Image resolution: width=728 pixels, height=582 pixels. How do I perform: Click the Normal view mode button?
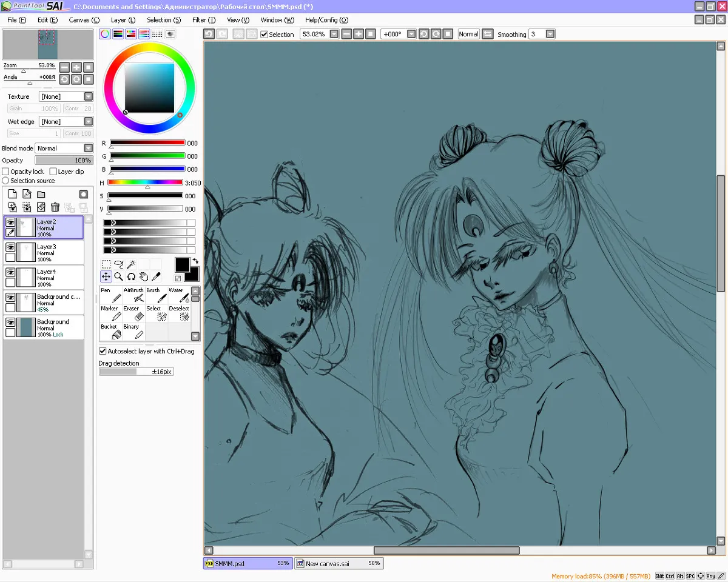pyautogui.click(x=468, y=35)
